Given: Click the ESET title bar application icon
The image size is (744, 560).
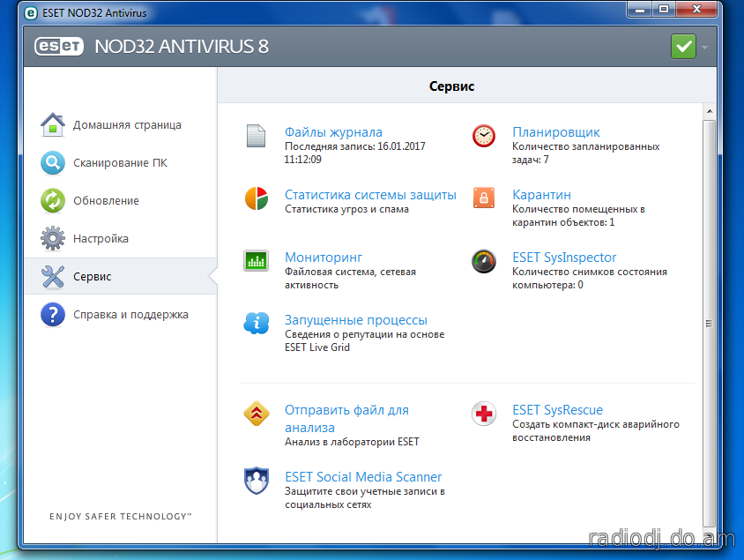Looking at the screenshot, I should tap(31, 13).
